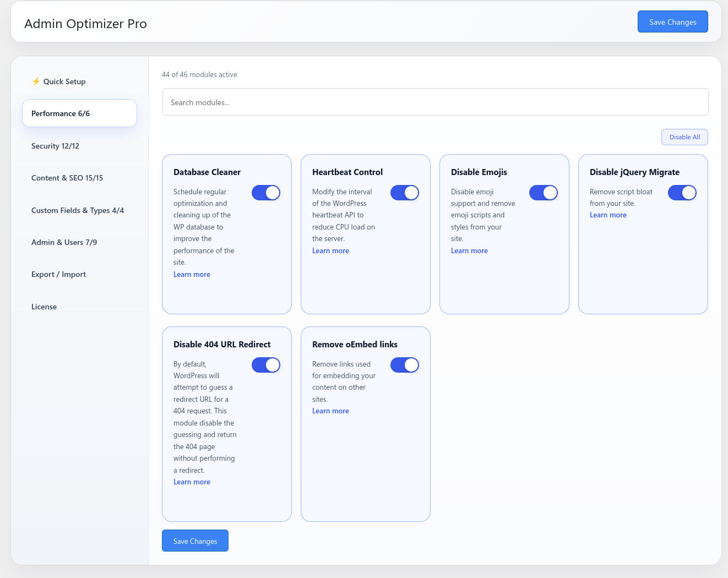Click the bottom Save Changes button

(x=195, y=541)
